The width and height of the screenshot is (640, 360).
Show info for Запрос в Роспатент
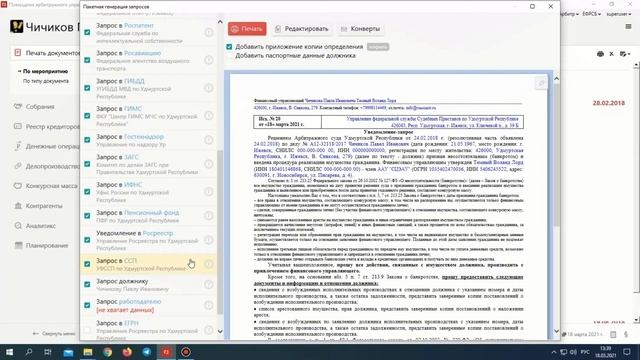(209, 32)
